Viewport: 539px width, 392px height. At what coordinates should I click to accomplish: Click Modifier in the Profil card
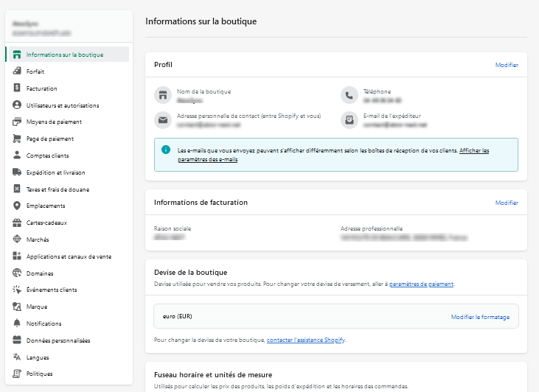(x=507, y=65)
